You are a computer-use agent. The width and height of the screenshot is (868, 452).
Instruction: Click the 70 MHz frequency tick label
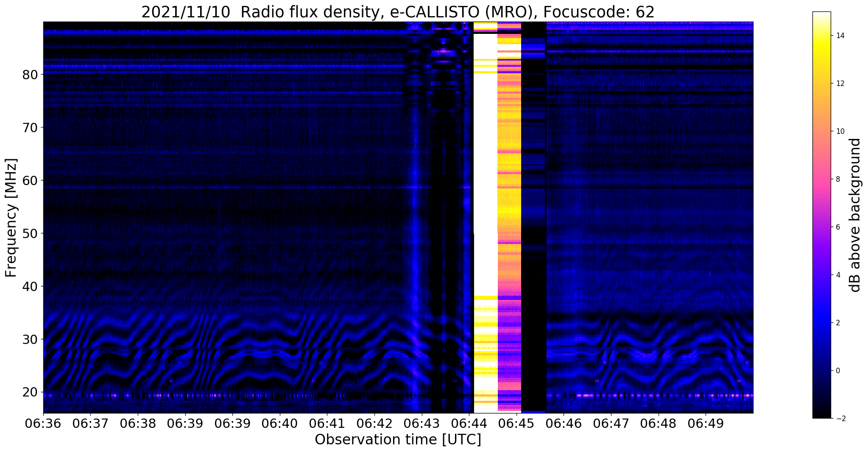[x=30, y=128]
